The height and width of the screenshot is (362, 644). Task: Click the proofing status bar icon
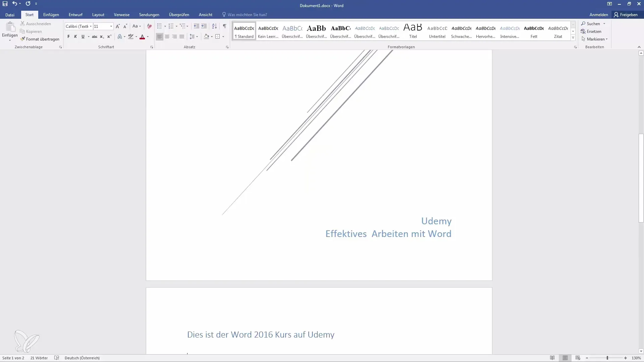click(57, 358)
